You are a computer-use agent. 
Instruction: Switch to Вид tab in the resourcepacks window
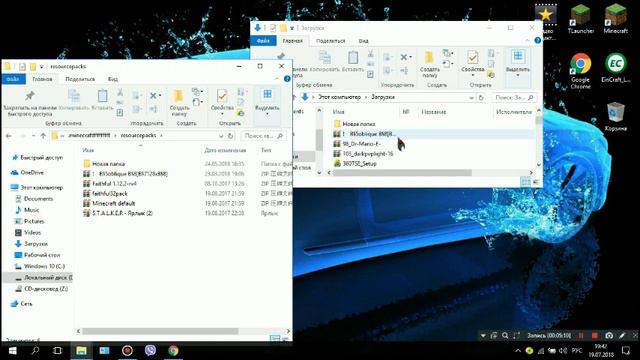(113, 79)
